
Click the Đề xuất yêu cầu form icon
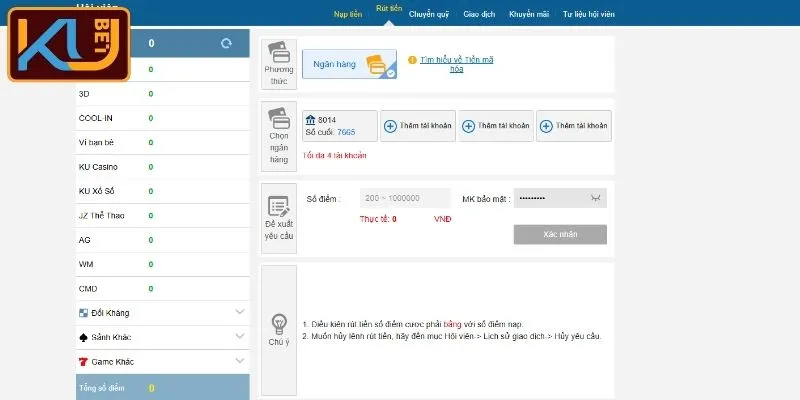[279, 206]
